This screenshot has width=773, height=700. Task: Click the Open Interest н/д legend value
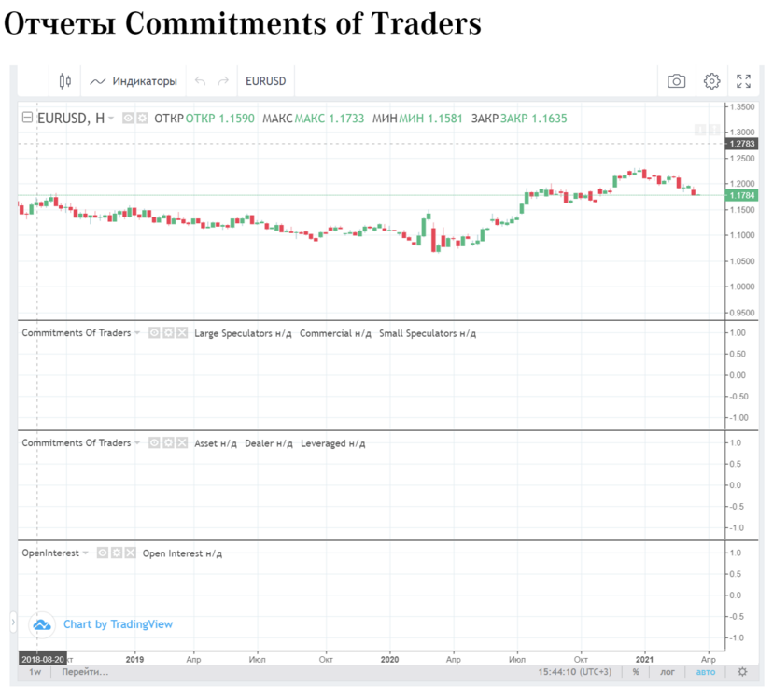[x=182, y=553]
